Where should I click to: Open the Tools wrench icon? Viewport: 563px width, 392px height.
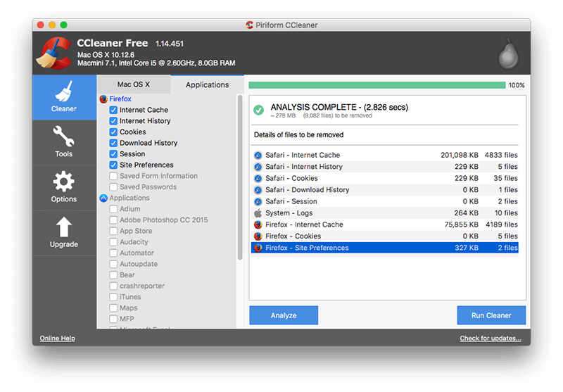[x=64, y=141]
